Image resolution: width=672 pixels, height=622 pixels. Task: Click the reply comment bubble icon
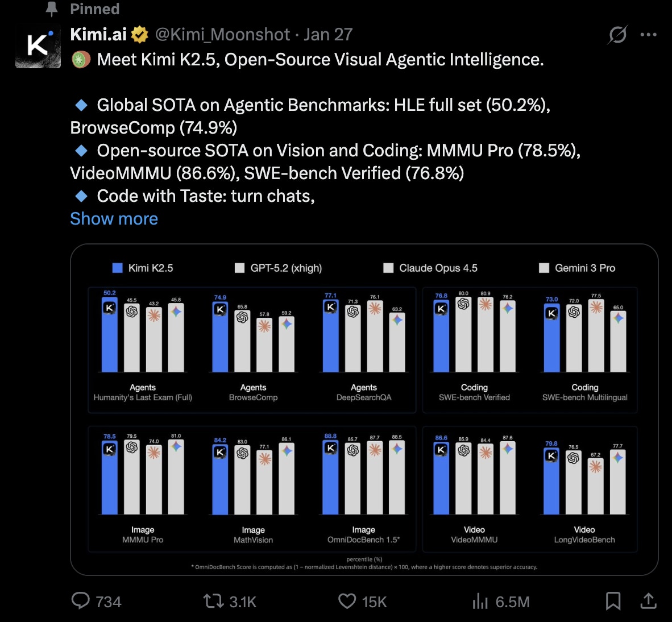pyautogui.click(x=81, y=601)
